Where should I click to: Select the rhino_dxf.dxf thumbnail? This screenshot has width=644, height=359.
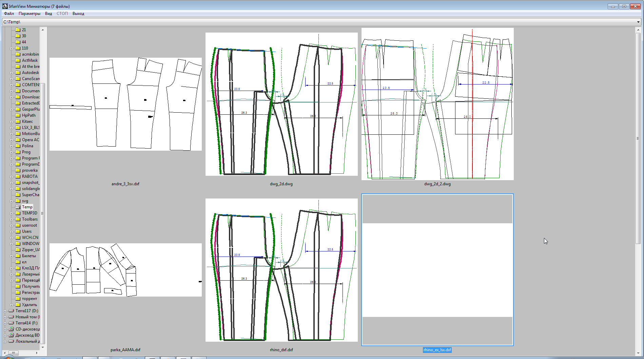(x=281, y=270)
